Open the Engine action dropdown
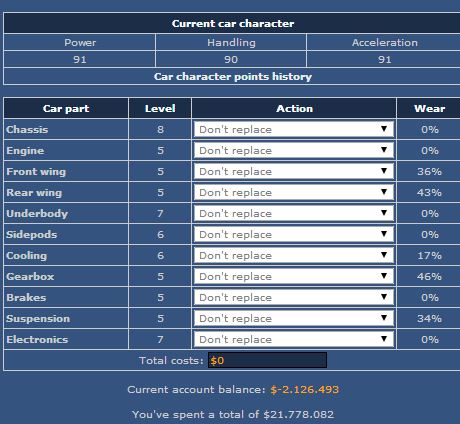The height and width of the screenshot is (424, 460). pos(294,150)
